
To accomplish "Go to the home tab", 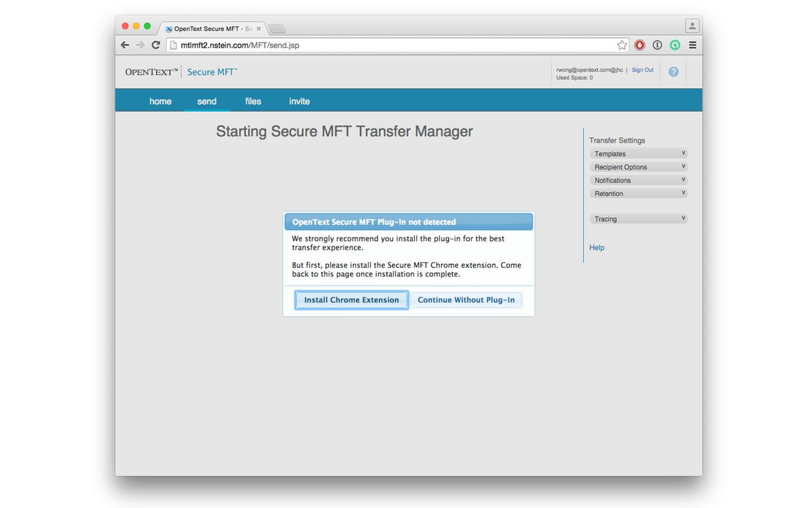I will (160, 101).
